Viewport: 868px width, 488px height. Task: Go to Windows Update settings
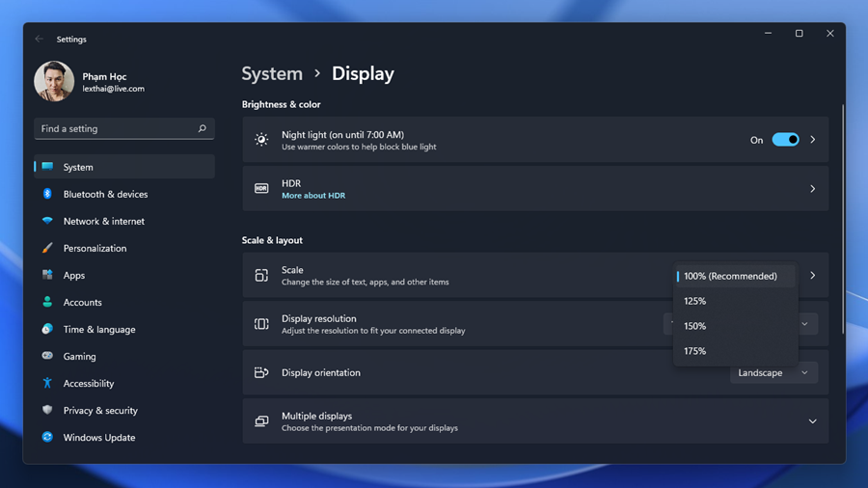pyautogui.click(x=124, y=438)
